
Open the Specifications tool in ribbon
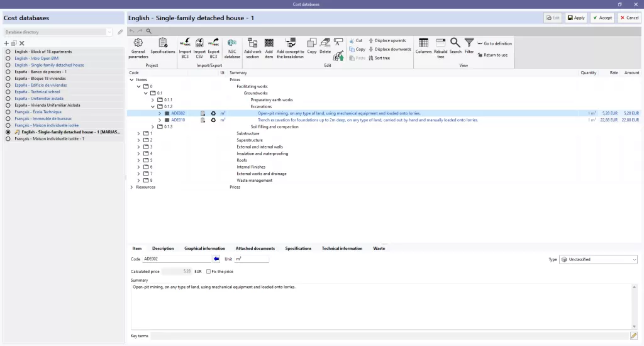(163, 46)
